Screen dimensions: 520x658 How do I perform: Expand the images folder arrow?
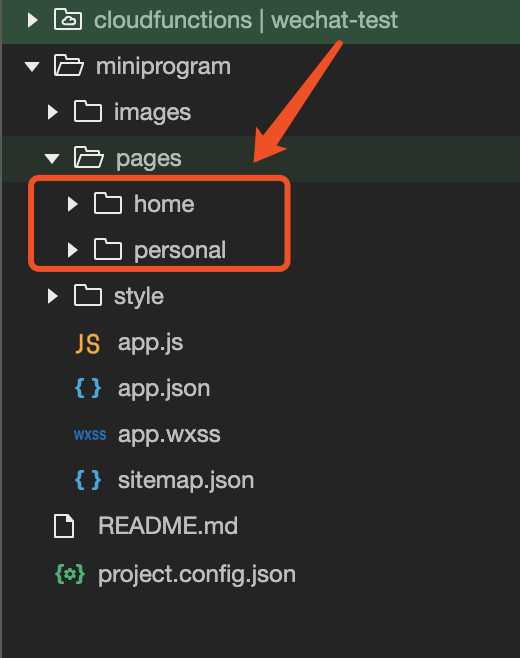(x=52, y=112)
